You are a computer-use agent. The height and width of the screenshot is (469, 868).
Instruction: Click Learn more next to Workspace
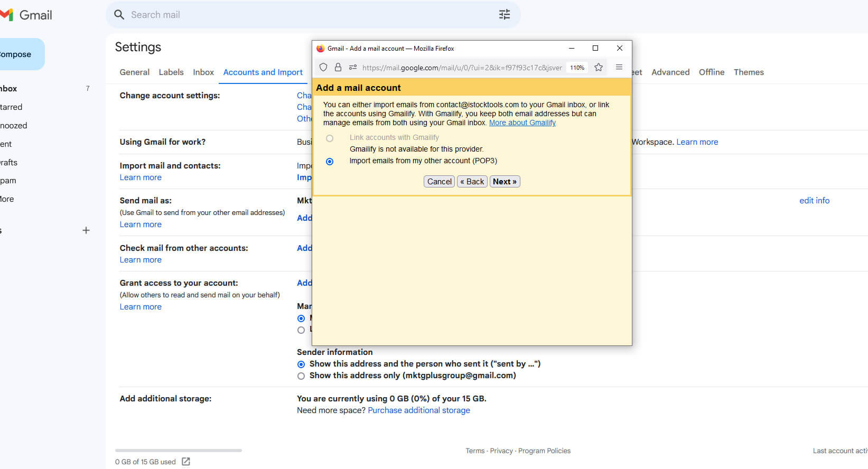click(697, 142)
